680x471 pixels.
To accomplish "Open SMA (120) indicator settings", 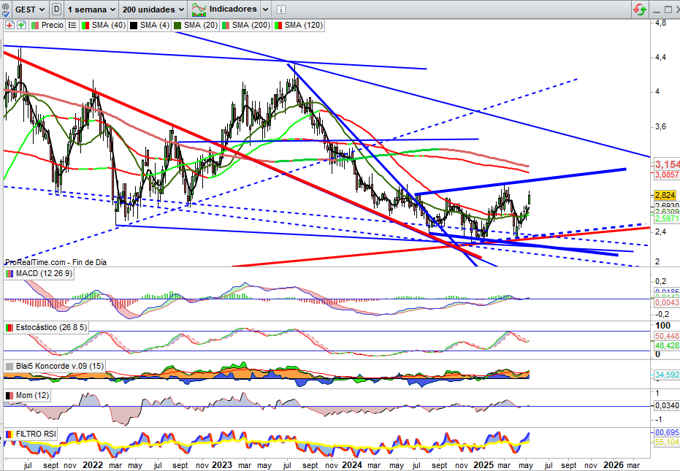I will coord(304,26).
